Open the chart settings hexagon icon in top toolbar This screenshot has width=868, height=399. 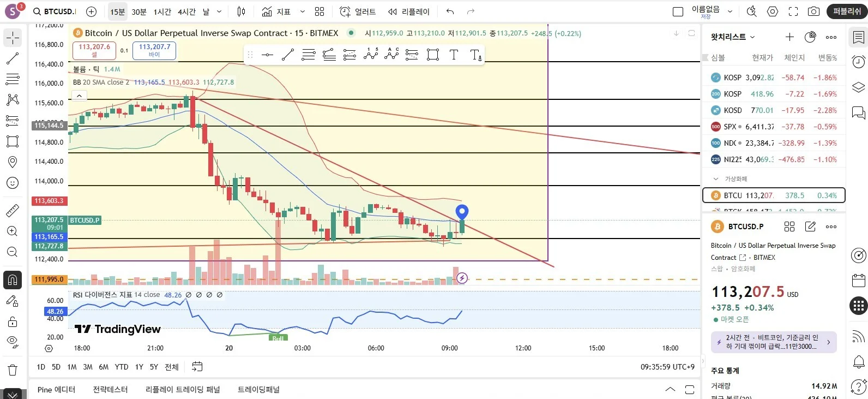[x=773, y=11]
